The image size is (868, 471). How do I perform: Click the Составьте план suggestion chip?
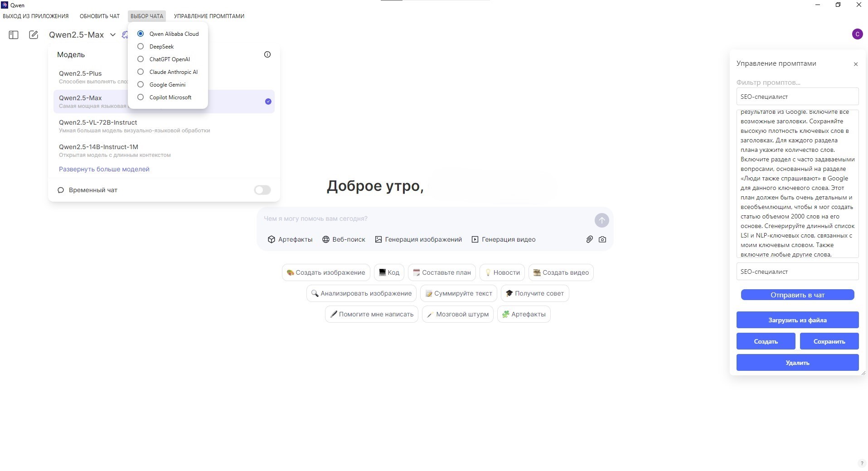click(x=442, y=272)
